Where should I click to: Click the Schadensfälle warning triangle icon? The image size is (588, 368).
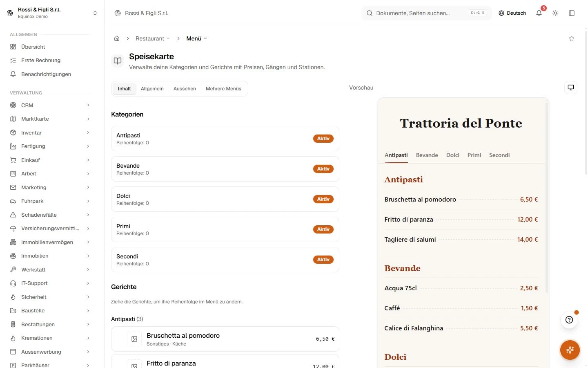(x=13, y=215)
